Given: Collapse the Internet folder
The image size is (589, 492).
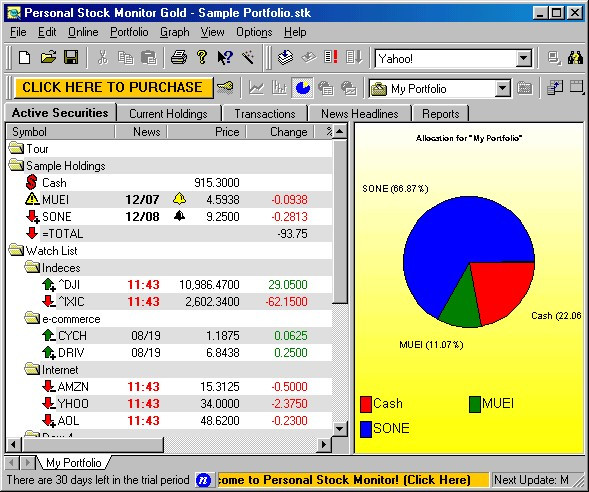Looking at the screenshot, I should [x=32, y=369].
